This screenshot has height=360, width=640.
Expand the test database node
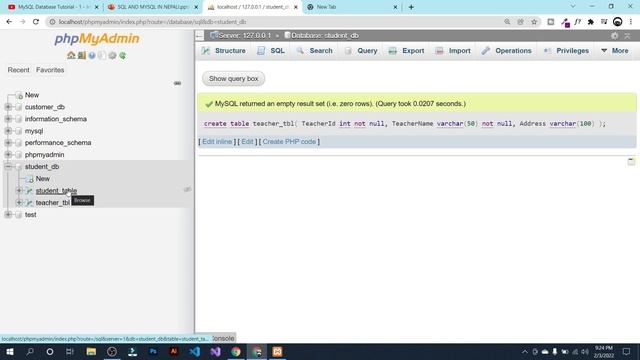8,214
